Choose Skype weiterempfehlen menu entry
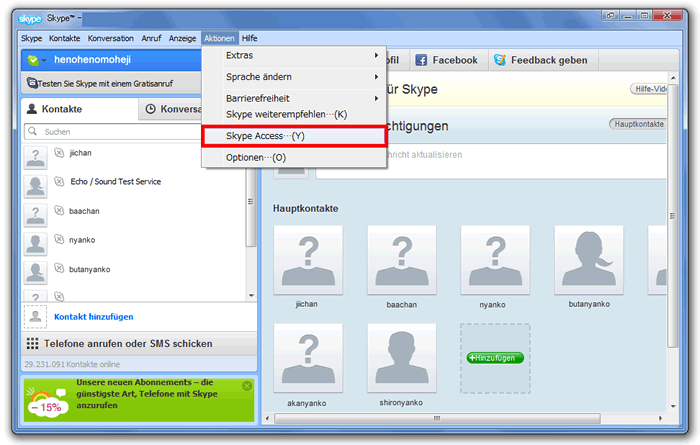 (294, 114)
